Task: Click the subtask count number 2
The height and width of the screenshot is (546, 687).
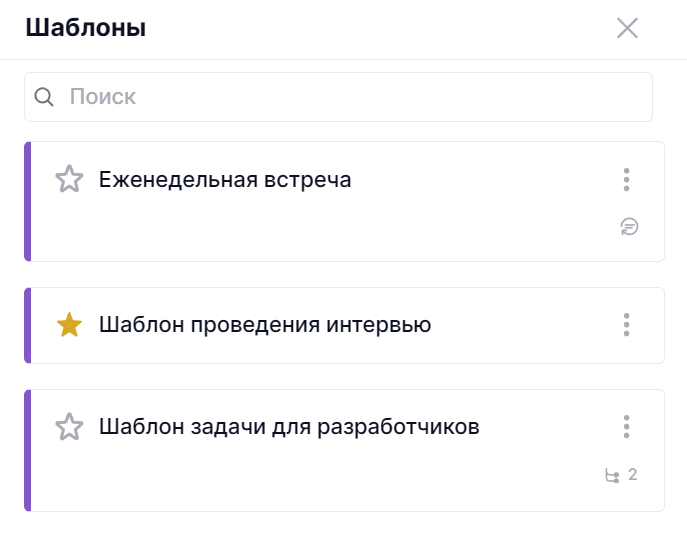Action: tap(633, 475)
